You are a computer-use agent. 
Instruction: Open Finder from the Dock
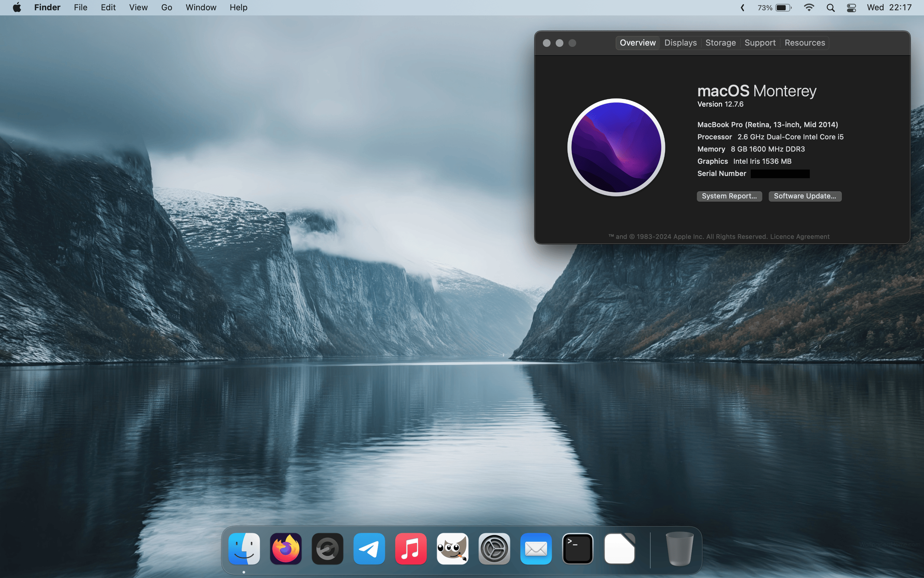tap(244, 548)
